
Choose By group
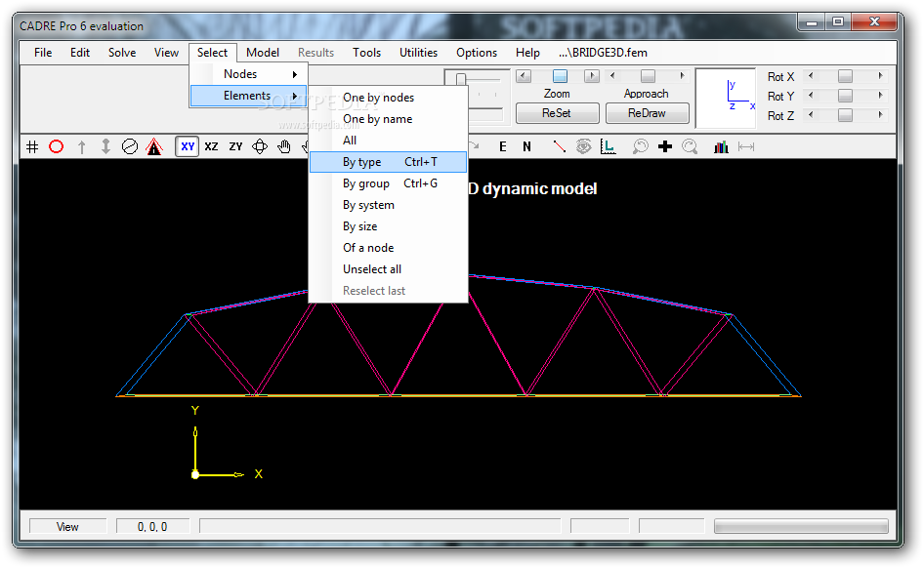[x=389, y=183]
